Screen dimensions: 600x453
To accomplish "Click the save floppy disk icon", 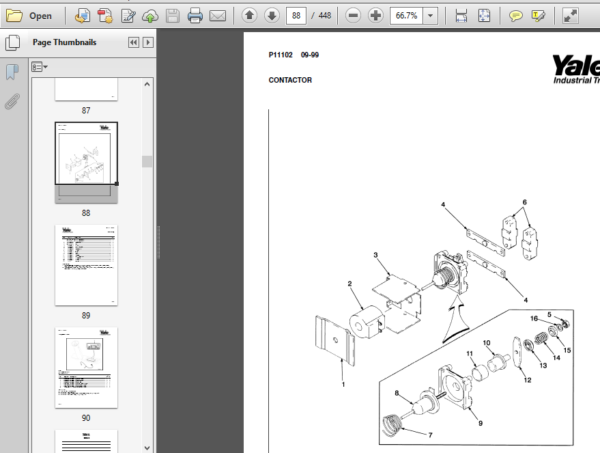I will click(x=173, y=16).
